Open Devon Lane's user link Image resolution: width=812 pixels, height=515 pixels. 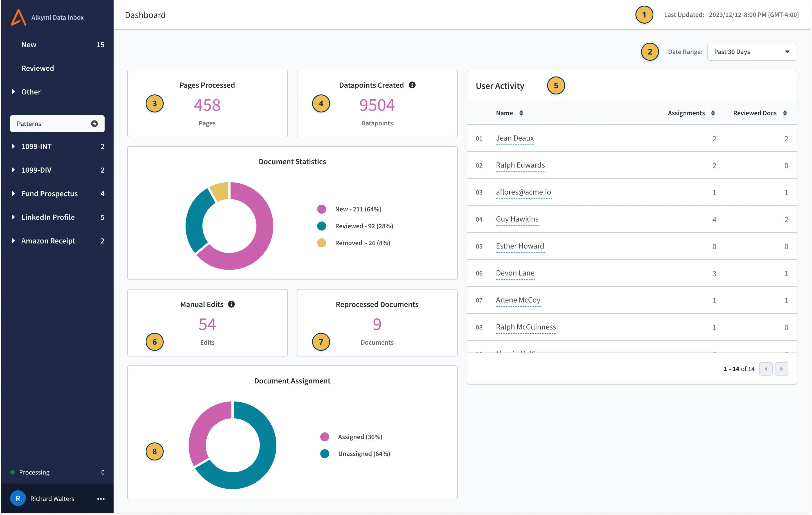(515, 273)
